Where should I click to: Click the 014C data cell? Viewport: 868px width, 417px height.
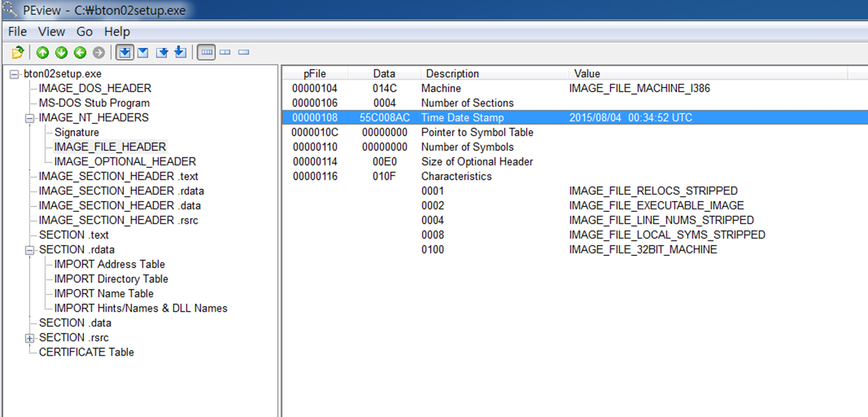tap(384, 88)
